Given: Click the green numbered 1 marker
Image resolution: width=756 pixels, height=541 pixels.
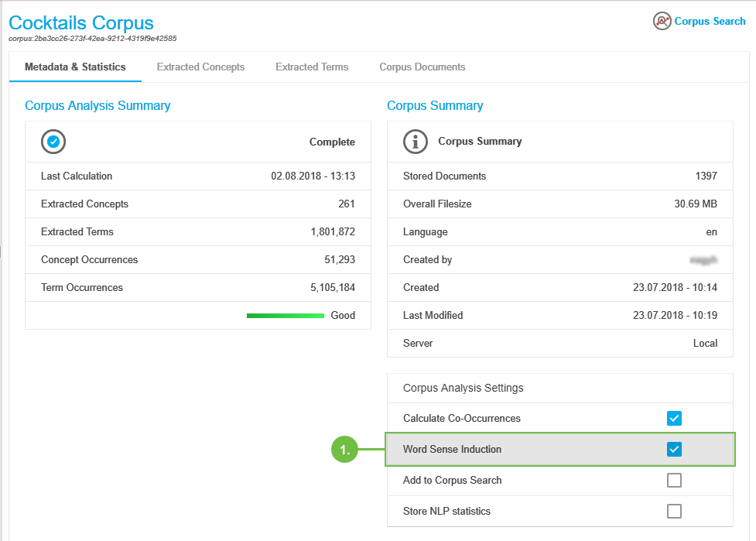Looking at the screenshot, I should [346, 450].
